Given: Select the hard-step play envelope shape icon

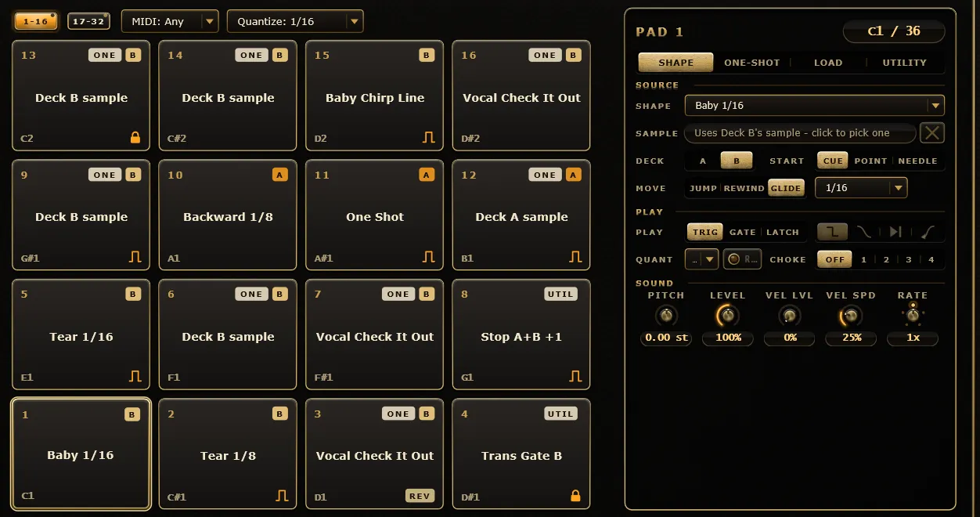Looking at the screenshot, I should coord(832,232).
